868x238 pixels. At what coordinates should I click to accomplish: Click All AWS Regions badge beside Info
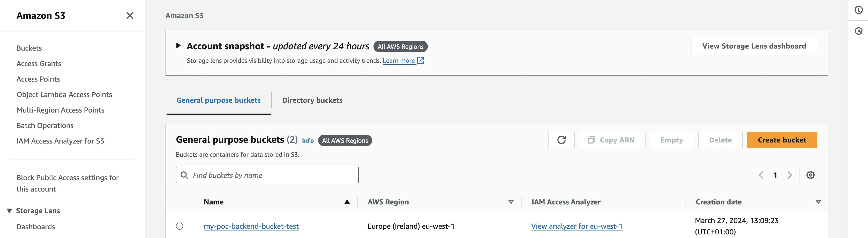[x=345, y=140]
